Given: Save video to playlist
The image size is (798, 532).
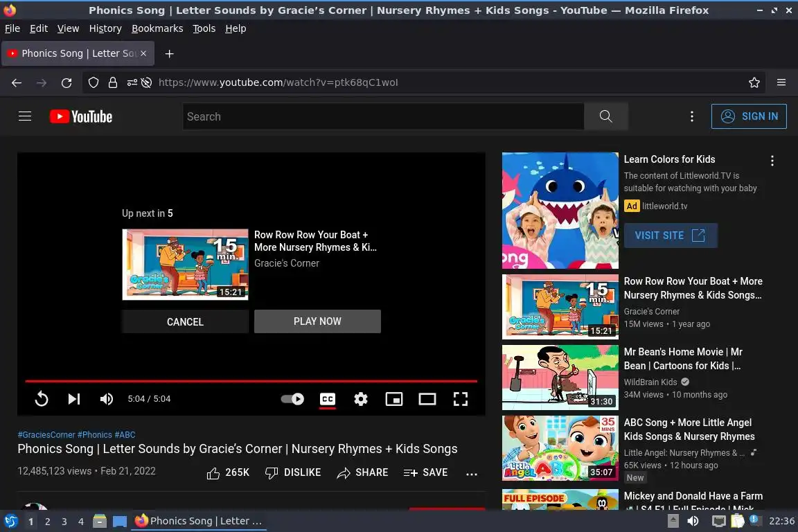Looking at the screenshot, I should click(425, 473).
